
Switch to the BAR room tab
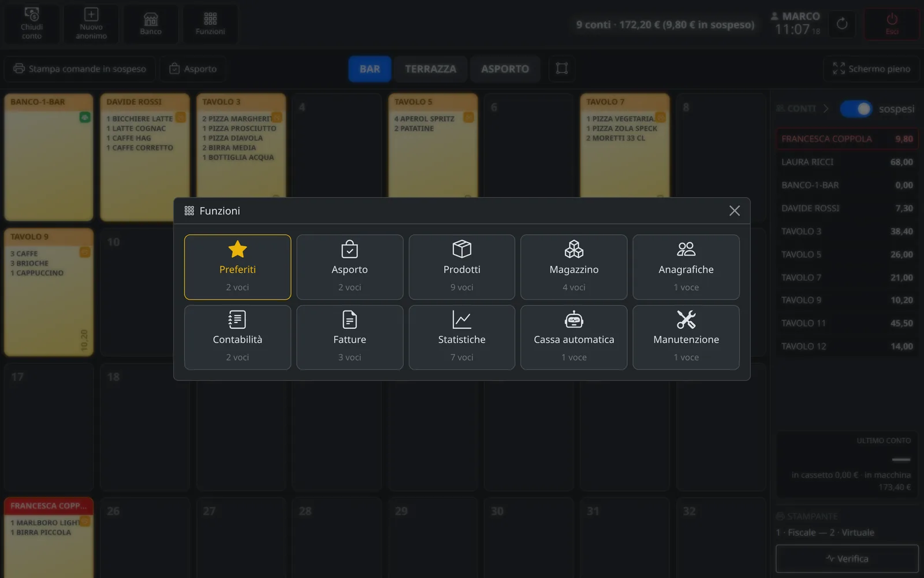coord(370,69)
